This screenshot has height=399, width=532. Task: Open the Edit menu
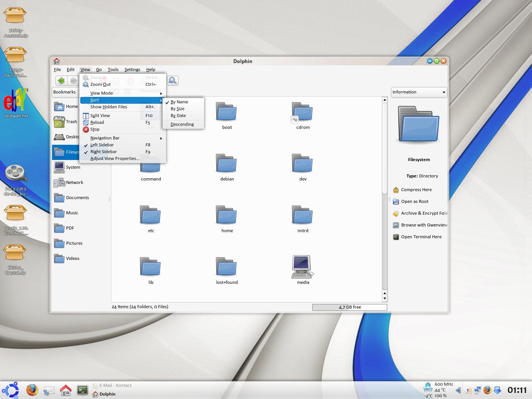[x=71, y=70]
